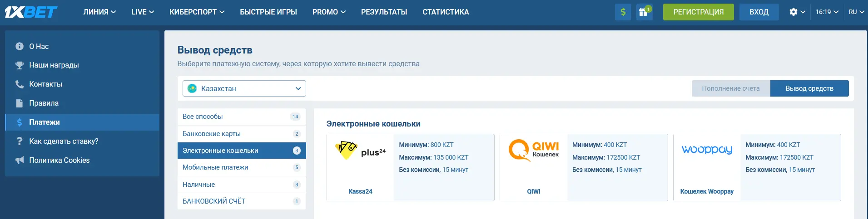Open the 16:19 time zone dropdown
Viewport: 868px width, 219px height.
tap(827, 12)
